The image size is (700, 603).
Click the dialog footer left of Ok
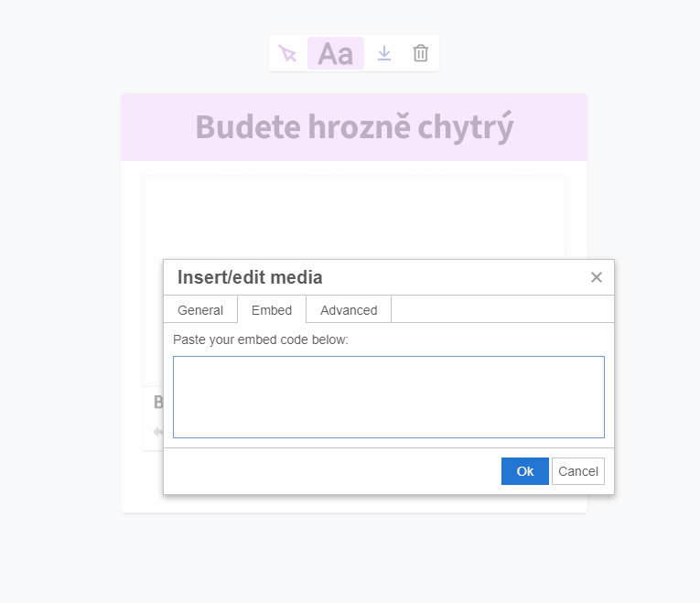pyautogui.click(x=329, y=471)
